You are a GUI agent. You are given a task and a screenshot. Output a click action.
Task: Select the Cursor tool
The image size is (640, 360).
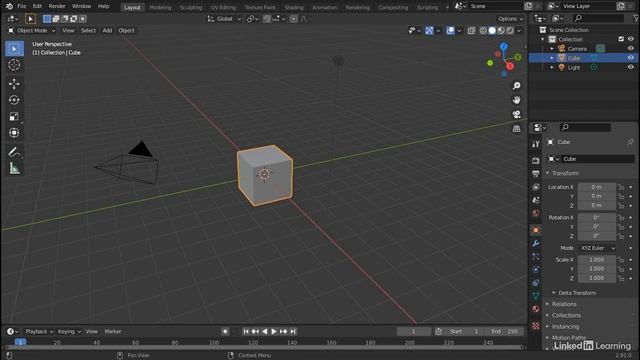14,64
